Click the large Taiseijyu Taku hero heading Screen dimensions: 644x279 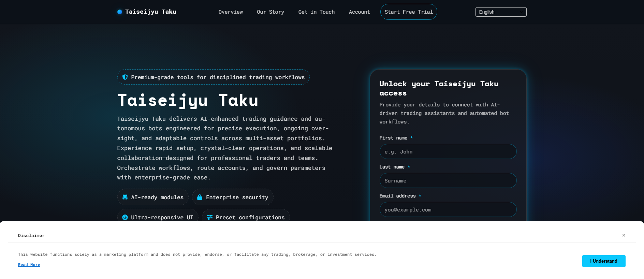click(x=188, y=100)
